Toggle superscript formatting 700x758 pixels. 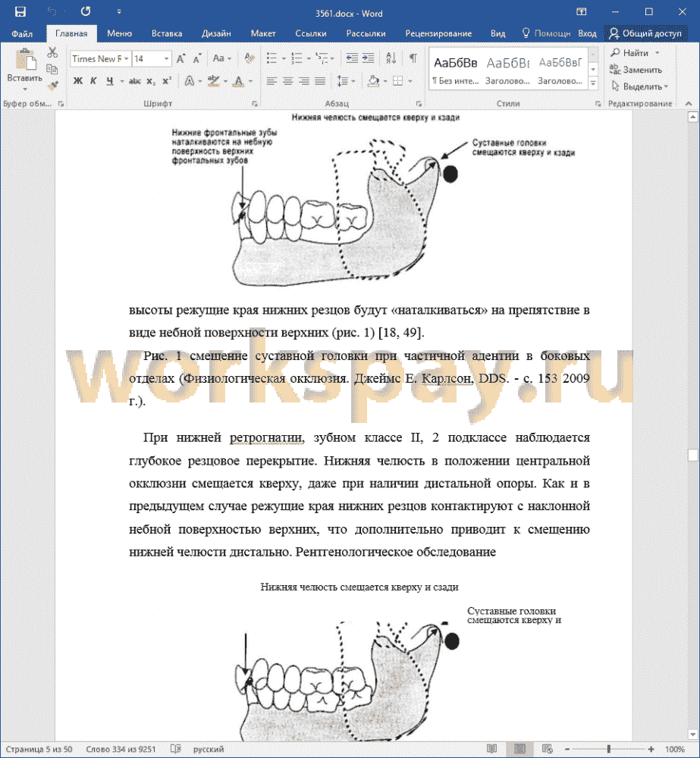[167, 81]
